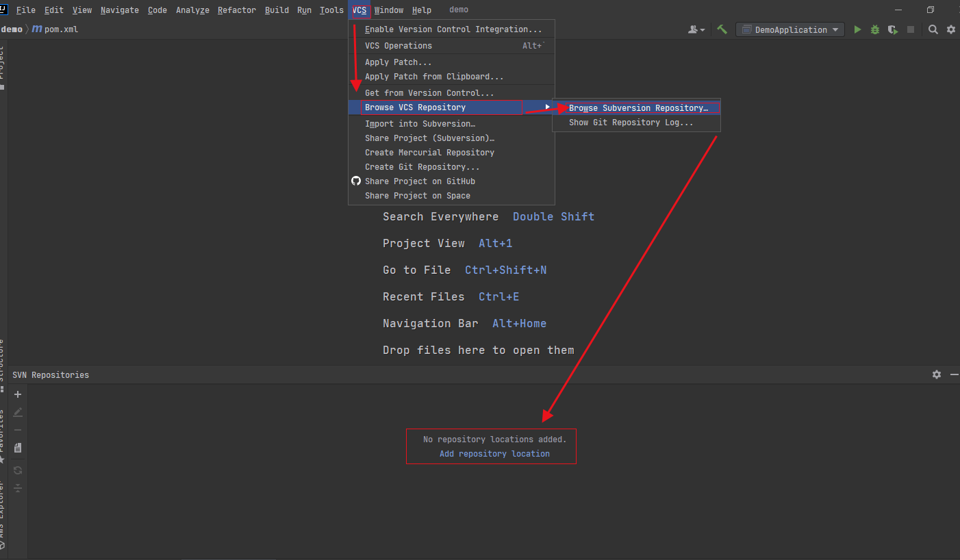960x560 pixels.
Task: Click the SVN Repositories panel title
Action: pos(51,375)
